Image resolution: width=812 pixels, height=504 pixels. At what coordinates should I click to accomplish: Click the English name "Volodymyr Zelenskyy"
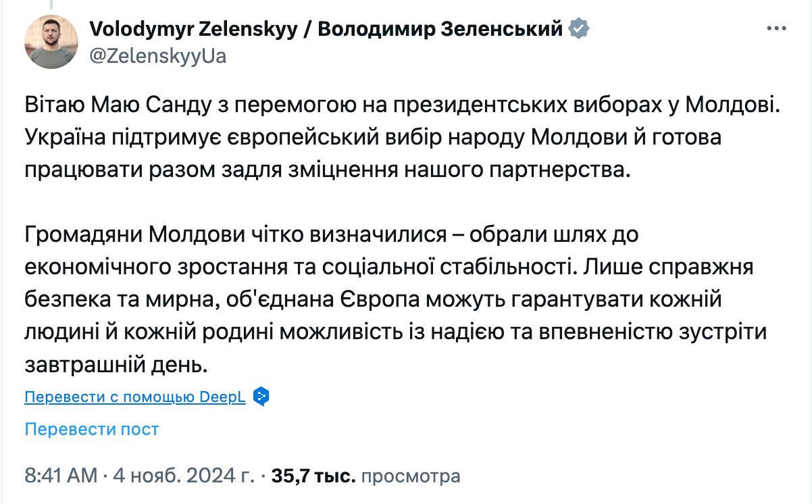(193, 29)
